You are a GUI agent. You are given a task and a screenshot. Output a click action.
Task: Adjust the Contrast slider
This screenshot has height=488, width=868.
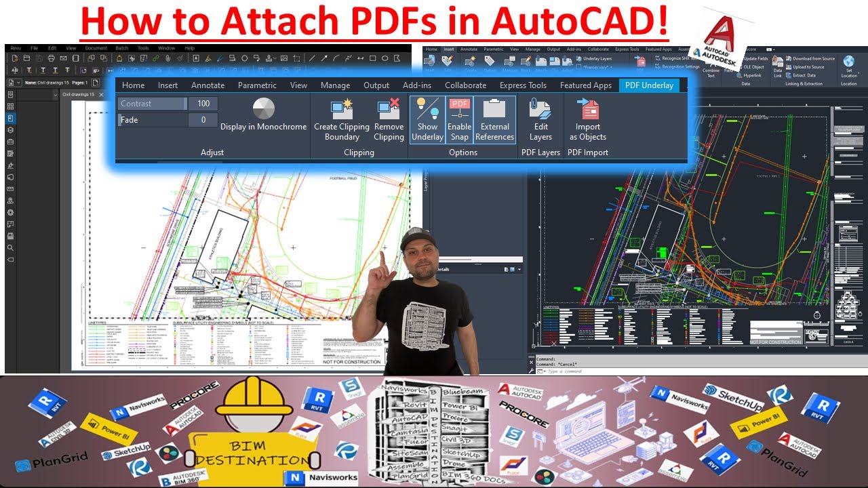[x=152, y=104]
